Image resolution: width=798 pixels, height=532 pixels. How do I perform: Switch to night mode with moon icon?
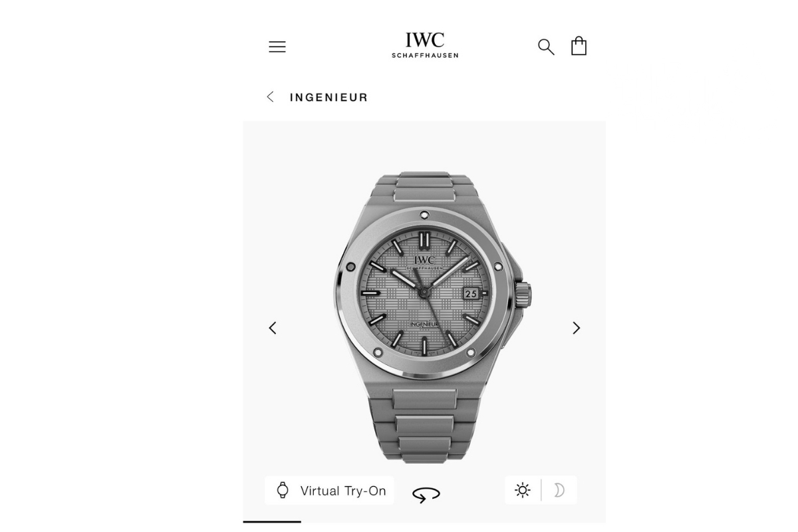(559, 490)
